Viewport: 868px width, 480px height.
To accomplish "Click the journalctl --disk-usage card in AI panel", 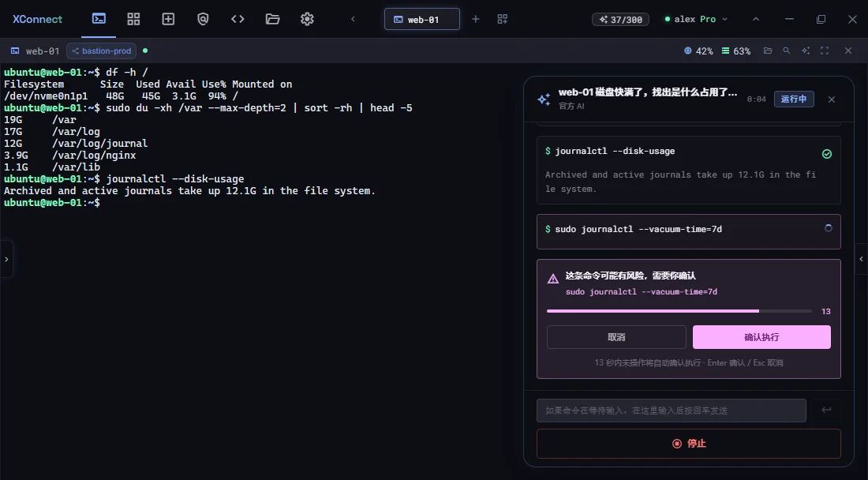I will tap(689, 170).
